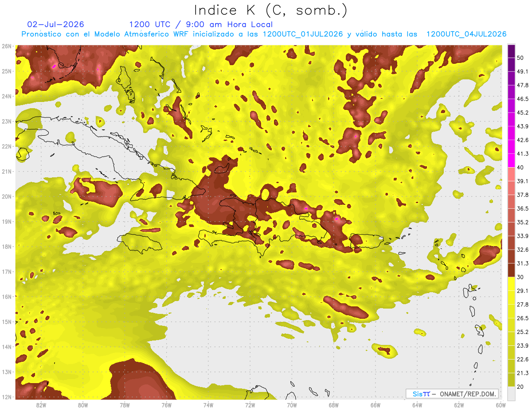
Task: Click latitude axis label "18N"
Action: point(6,247)
